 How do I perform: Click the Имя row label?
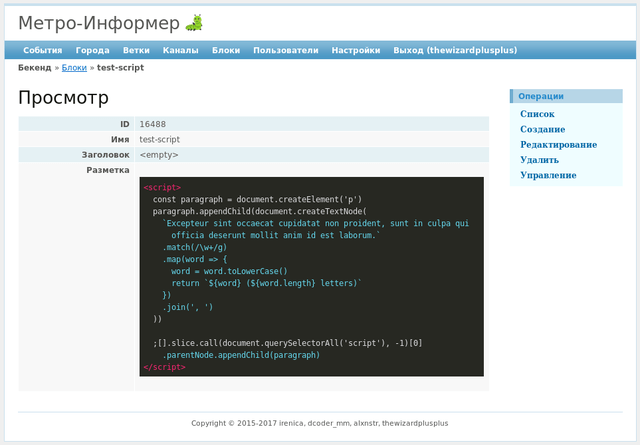pos(120,140)
